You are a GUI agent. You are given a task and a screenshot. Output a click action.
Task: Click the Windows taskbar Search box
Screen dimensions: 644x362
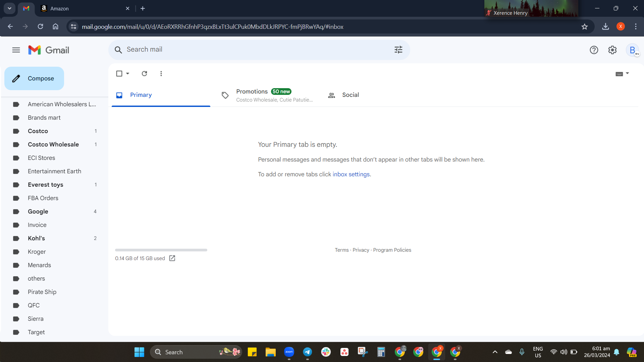point(196,352)
